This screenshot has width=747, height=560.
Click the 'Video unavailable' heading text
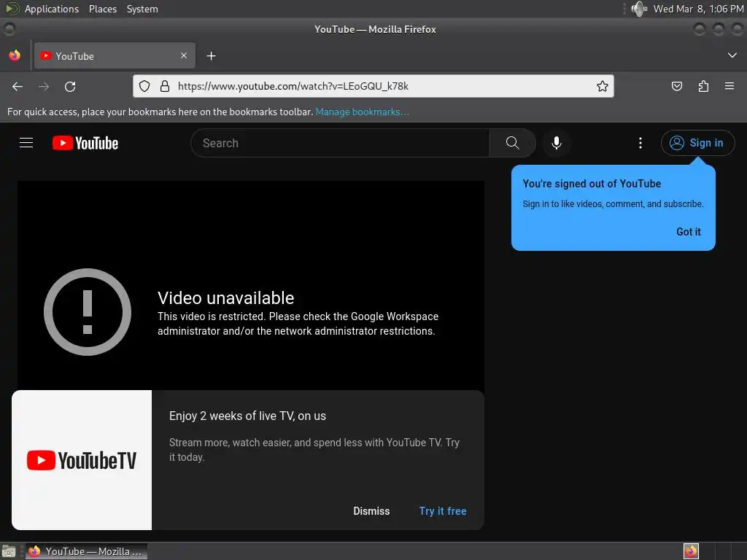click(226, 298)
